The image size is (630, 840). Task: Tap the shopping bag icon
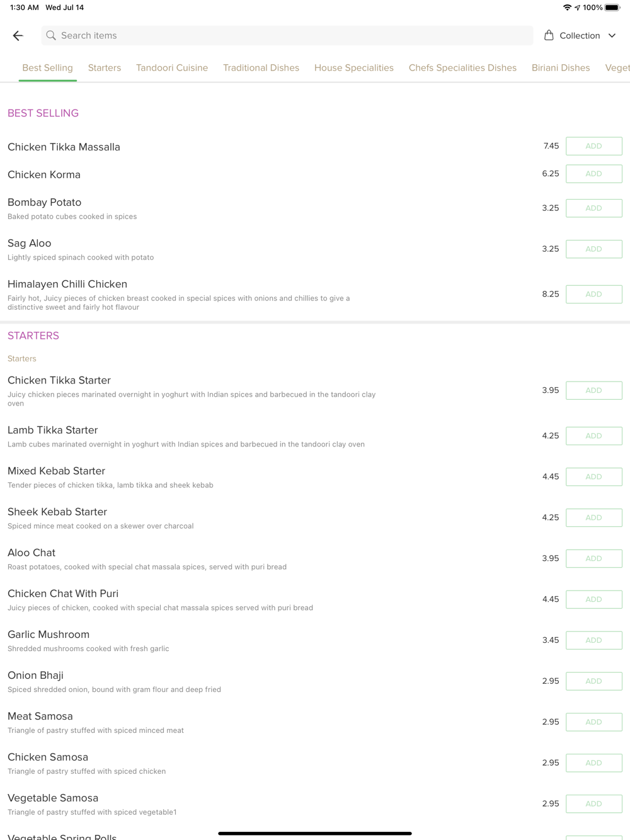click(549, 35)
